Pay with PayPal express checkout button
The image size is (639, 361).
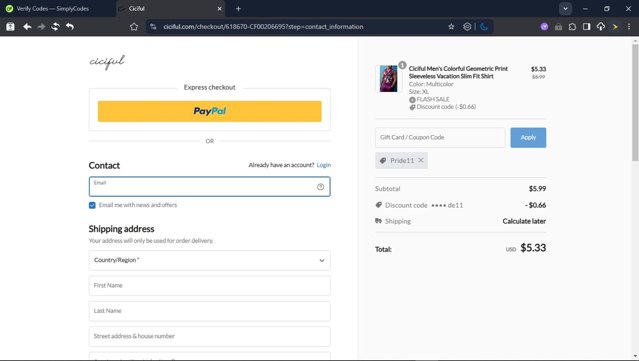click(209, 111)
